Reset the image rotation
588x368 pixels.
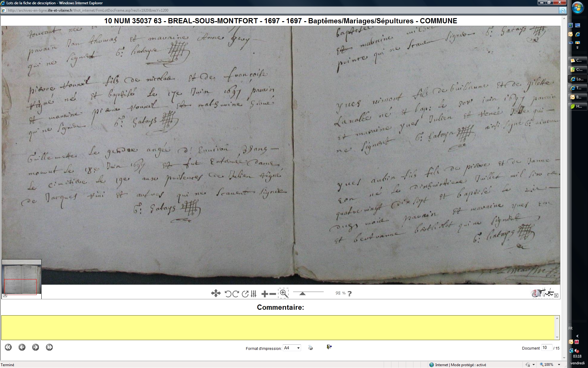tap(245, 294)
